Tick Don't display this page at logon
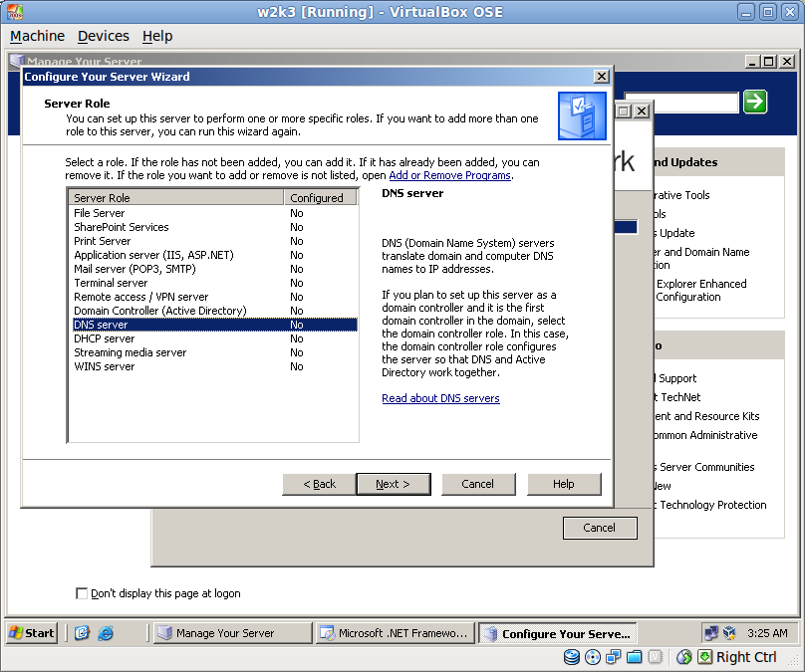The image size is (805, 672). (81, 593)
